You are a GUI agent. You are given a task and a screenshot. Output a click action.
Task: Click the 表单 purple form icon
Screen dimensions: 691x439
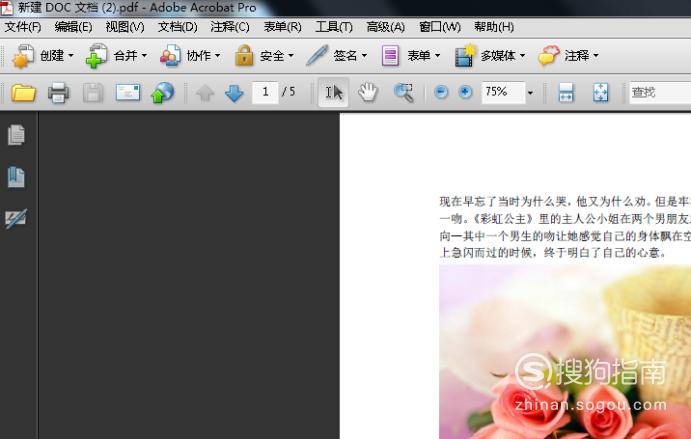coord(390,56)
